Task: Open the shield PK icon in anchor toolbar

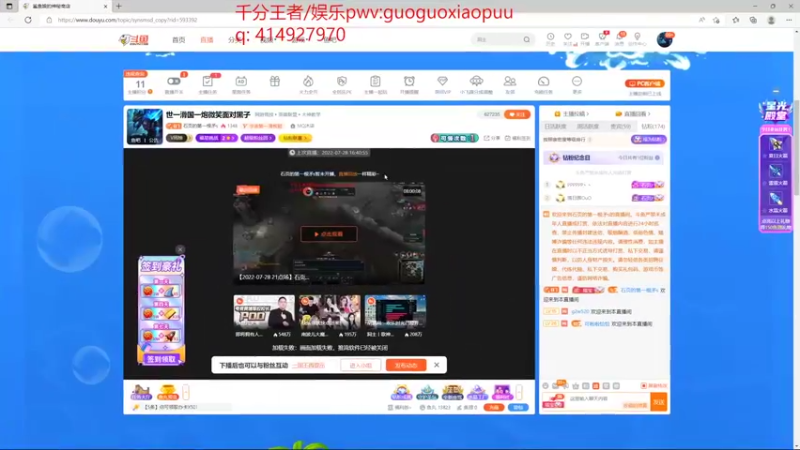Action: pos(341,81)
